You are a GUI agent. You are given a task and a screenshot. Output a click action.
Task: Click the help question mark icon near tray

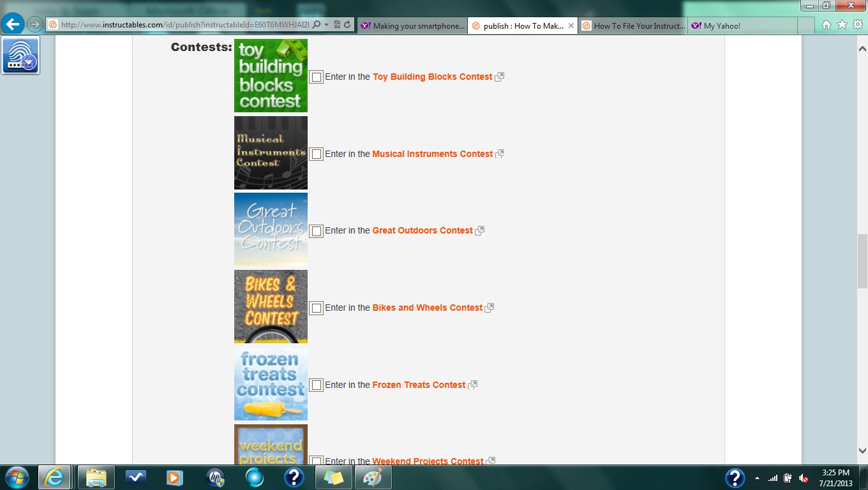(x=735, y=478)
